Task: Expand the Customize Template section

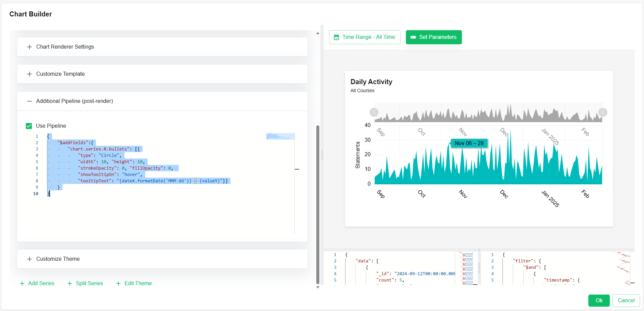Action: point(162,74)
